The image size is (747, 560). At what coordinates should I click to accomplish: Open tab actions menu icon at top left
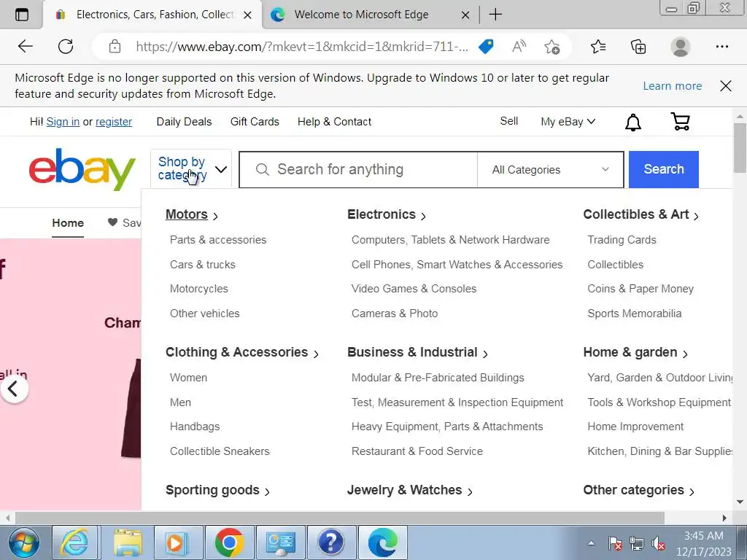21,15
